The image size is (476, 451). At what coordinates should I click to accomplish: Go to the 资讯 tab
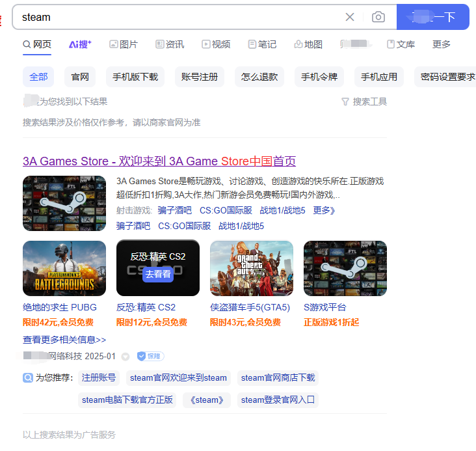(170, 44)
